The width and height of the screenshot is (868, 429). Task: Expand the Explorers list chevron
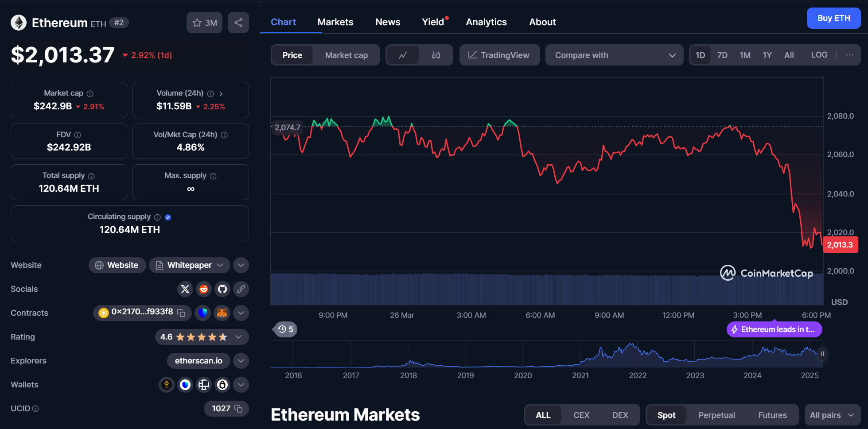pos(241,360)
